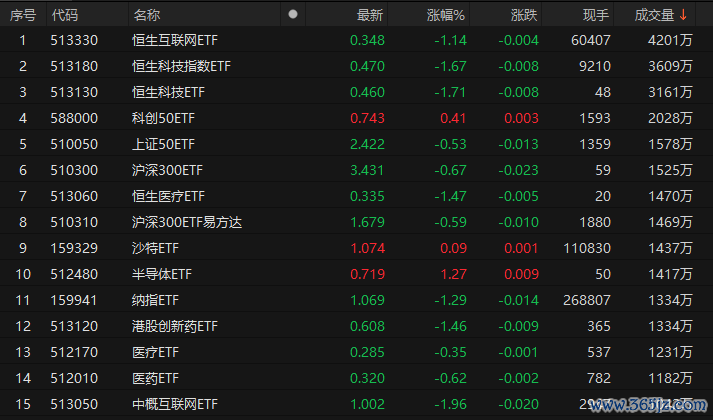Click code 588000
Screen dimensions: 713x420
point(74,118)
